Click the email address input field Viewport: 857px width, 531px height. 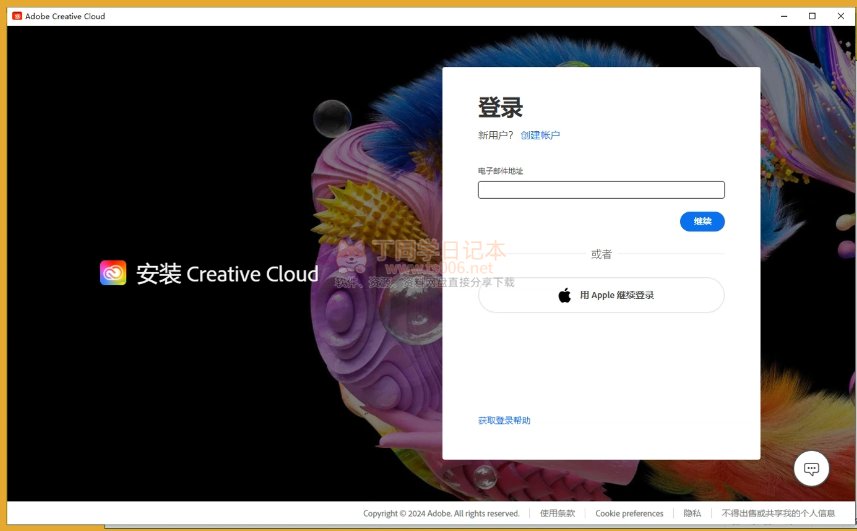[601, 190]
